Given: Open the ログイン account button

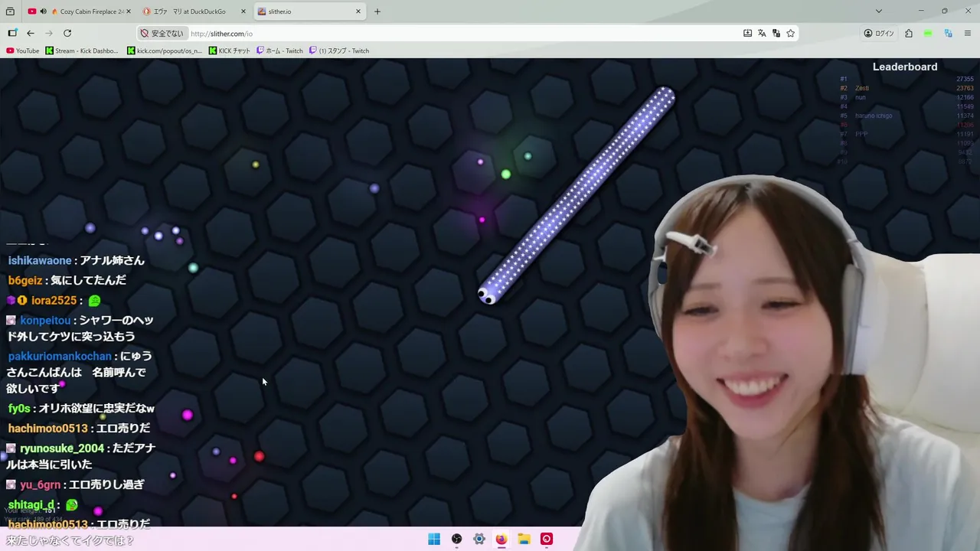Looking at the screenshot, I should coord(879,33).
